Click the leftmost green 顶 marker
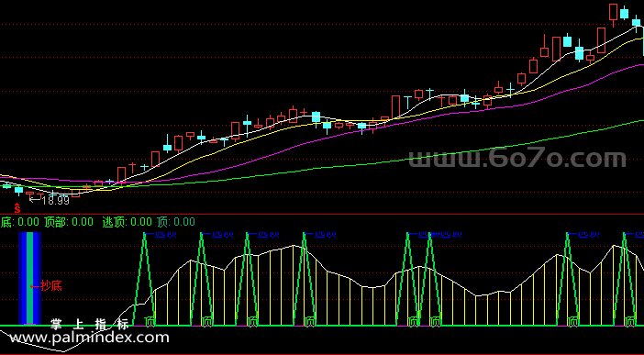Screen dimensions: 644x355 click(150, 321)
